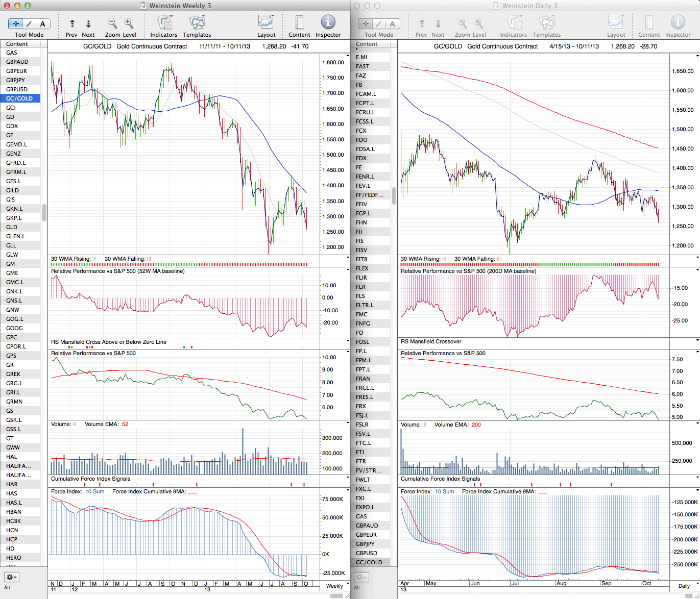
Task: Open gear action menu below symbol list
Action: 11,577
